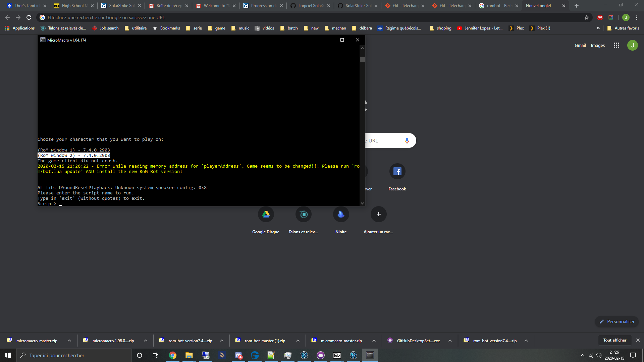Expand options for micromacro.1.98.0 zip download
644x362 pixels.
145,341
